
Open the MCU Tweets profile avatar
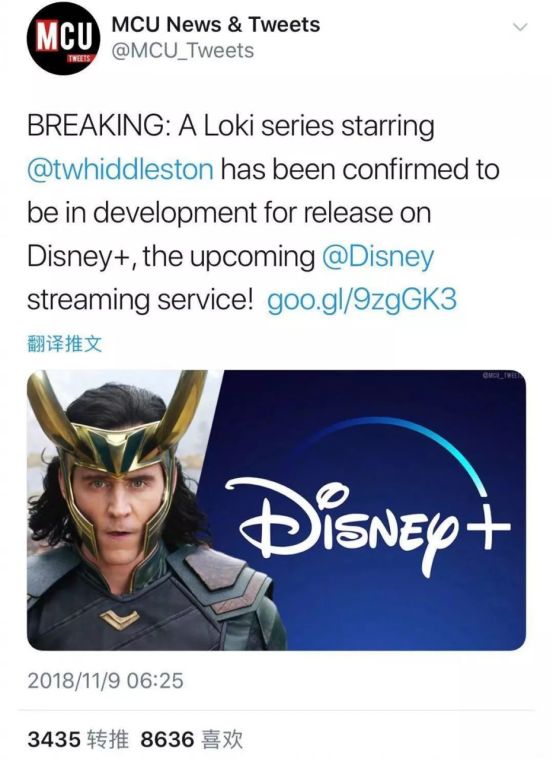coord(63,38)
